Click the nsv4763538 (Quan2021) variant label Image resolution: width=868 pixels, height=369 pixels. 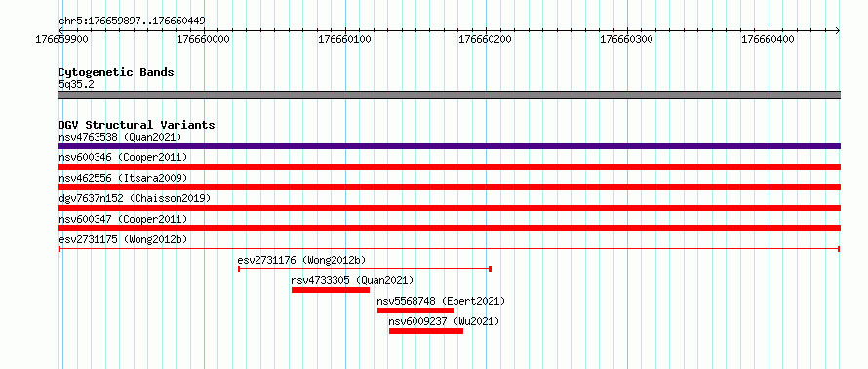[120, 137]
